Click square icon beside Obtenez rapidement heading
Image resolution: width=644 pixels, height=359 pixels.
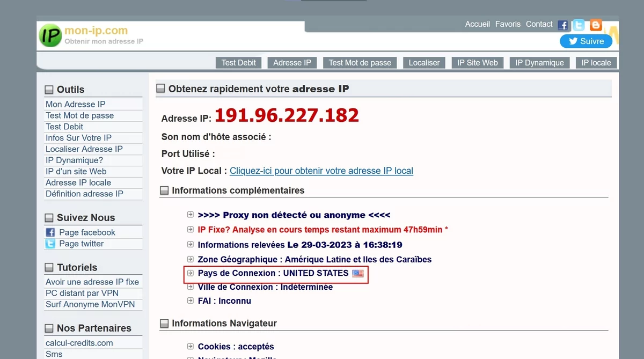point(160,89)
